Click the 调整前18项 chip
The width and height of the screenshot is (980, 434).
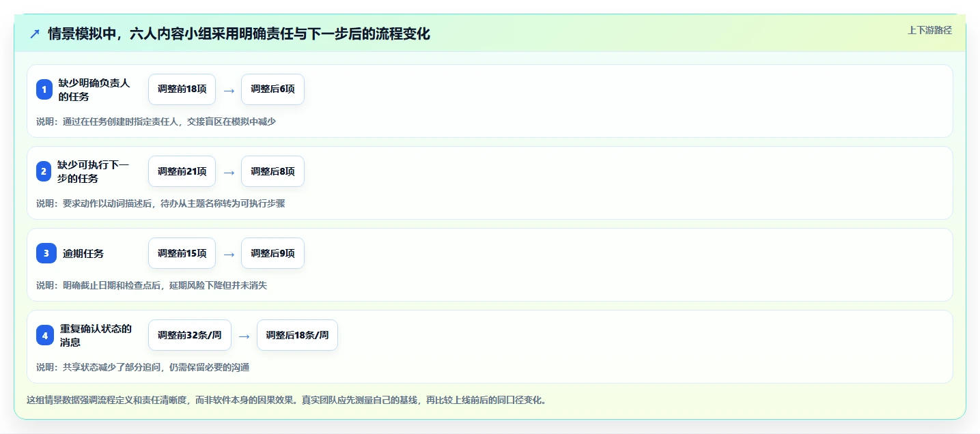(x=182, y=89)
